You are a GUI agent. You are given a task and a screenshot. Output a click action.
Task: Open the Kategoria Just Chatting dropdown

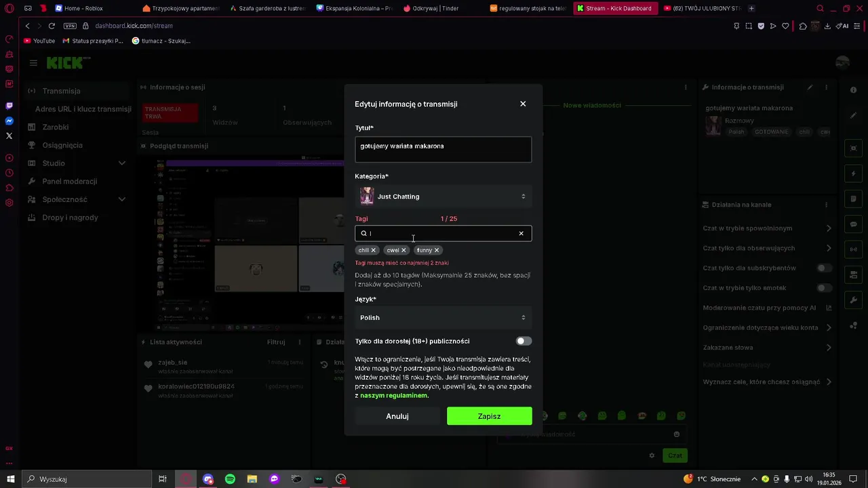coord(443,197)
